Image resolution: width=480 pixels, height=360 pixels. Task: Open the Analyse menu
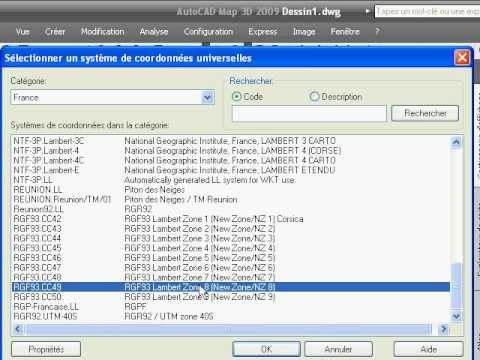(x=154, y=32)
